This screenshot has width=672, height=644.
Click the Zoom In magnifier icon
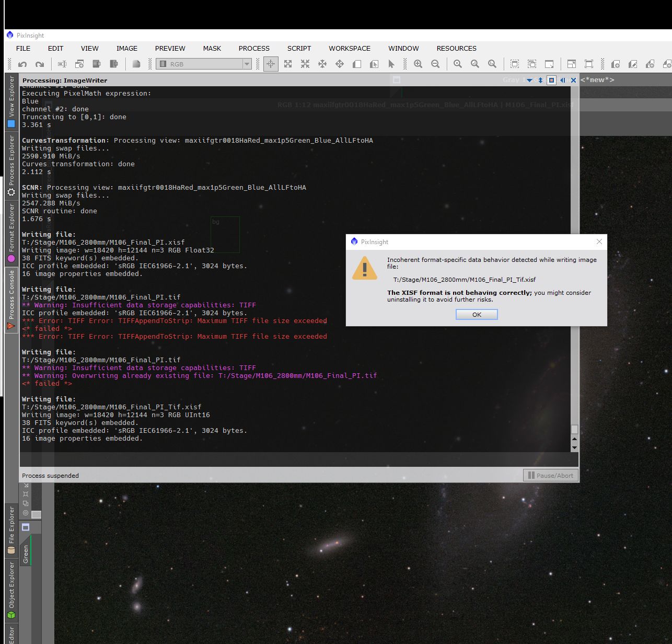[x=418, y=64]
